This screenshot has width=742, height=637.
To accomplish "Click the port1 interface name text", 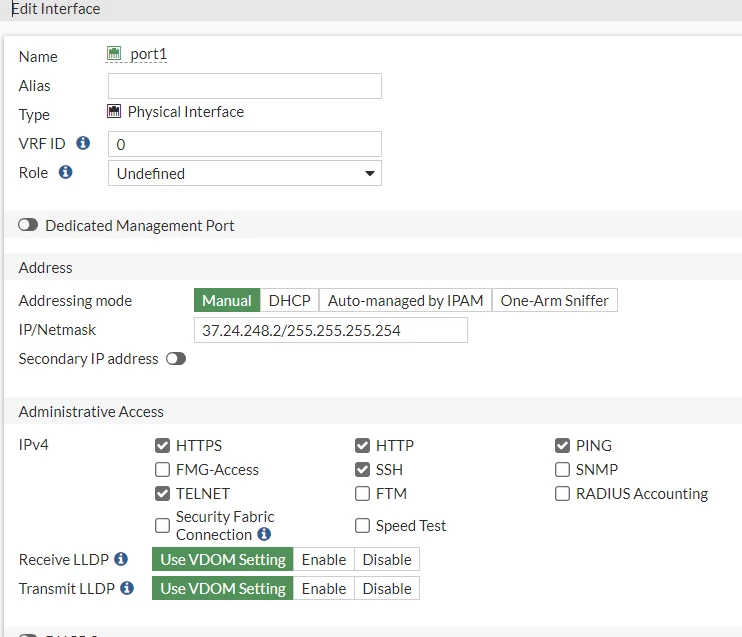I will tap(149, 54).
